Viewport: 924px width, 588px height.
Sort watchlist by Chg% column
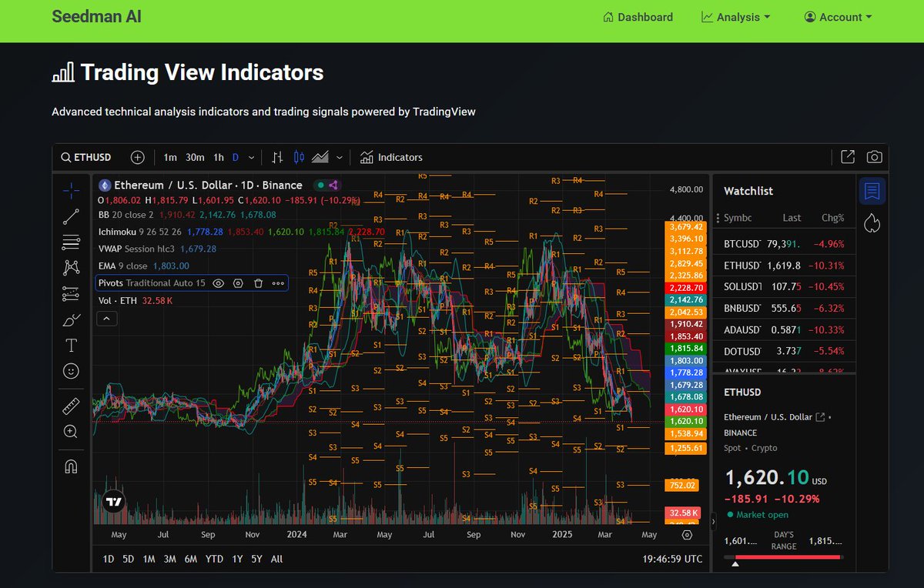(832, 218)
